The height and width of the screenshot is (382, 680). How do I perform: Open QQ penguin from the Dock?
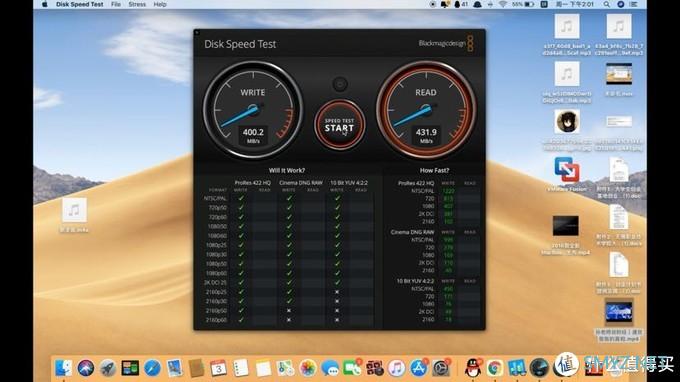pyautogui.click(x=473, y=368)
